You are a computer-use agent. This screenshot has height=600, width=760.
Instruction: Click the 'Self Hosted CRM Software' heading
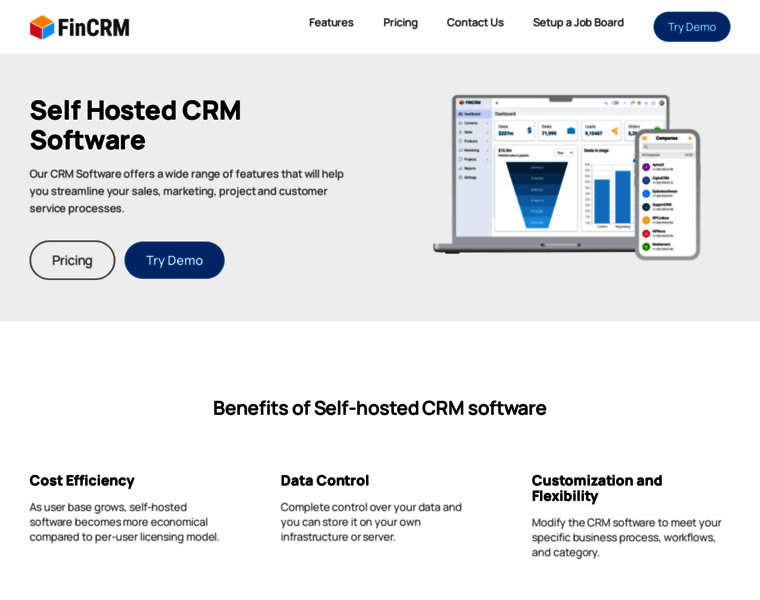tap(135, 125)
